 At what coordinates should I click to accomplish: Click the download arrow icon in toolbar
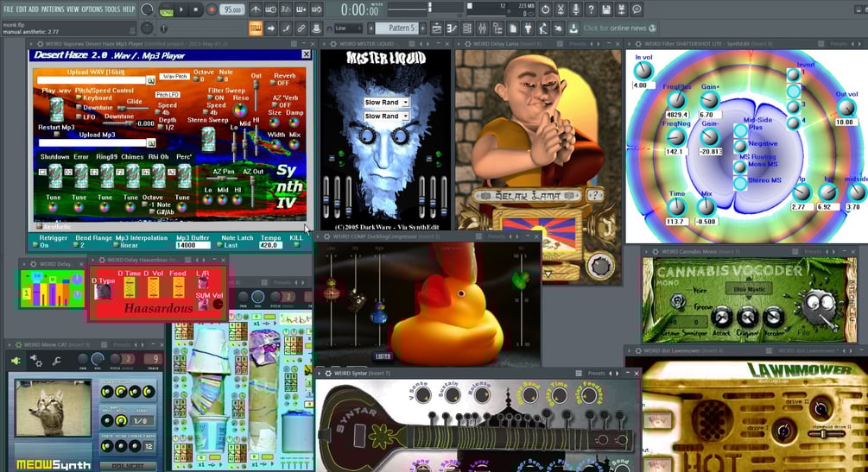[573, 28]
